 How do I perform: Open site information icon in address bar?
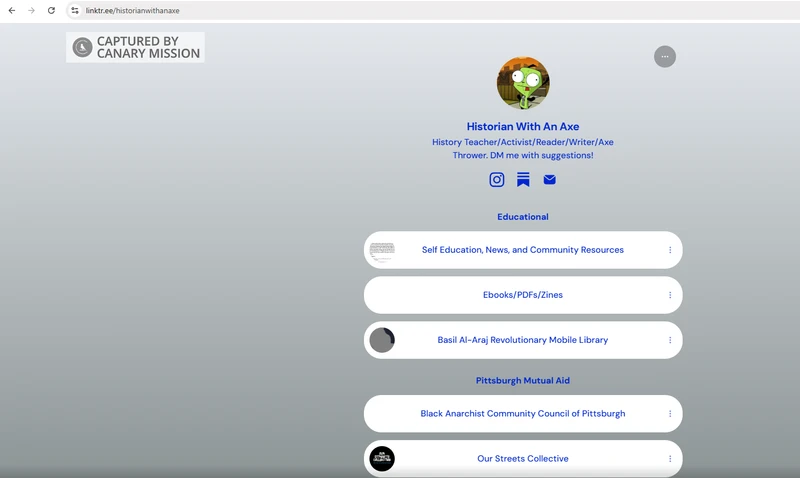(x=74, y=10)
